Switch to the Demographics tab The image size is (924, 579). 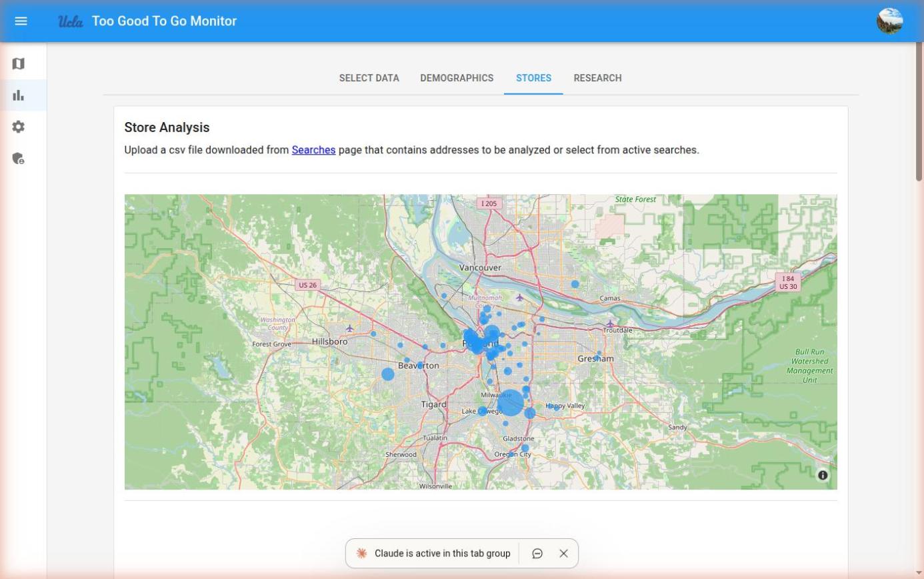point(457,78)
